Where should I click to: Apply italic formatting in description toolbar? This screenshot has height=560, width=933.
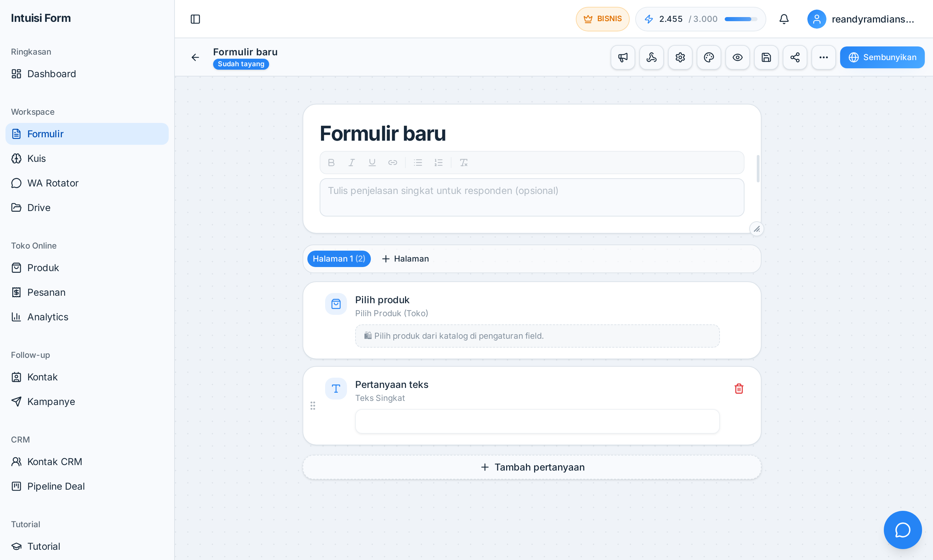351,163
